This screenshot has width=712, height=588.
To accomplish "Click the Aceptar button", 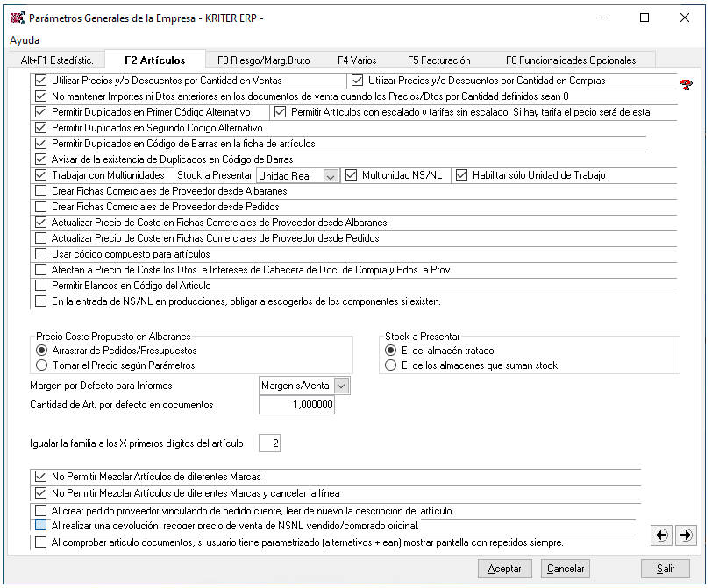I will pos(504,569).
